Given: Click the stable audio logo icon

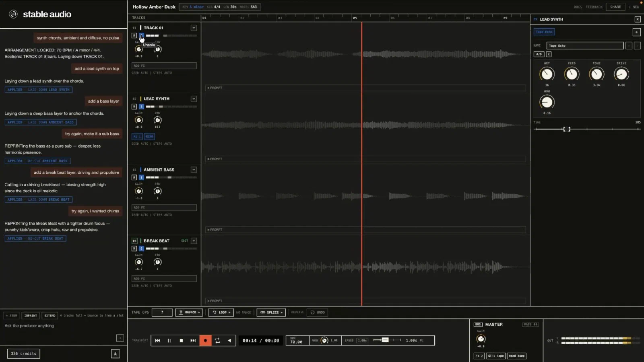Looking at the screenshot, I should coord(13,14).
